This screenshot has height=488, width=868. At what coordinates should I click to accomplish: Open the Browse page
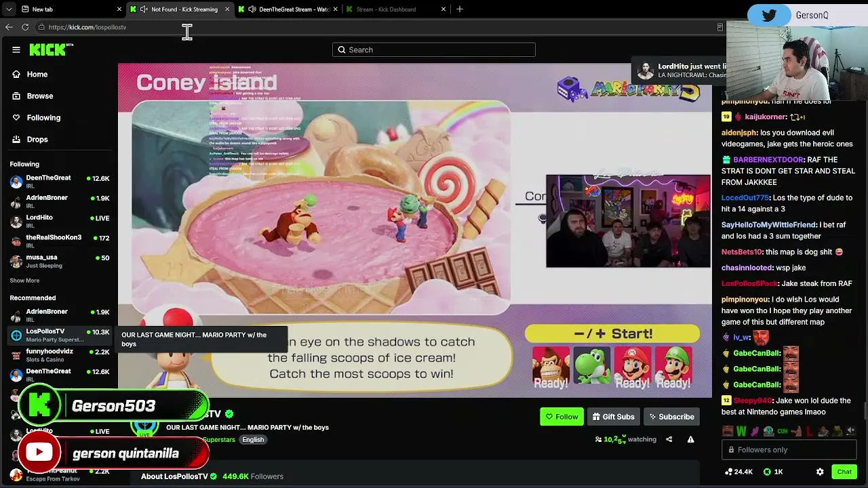40,96
